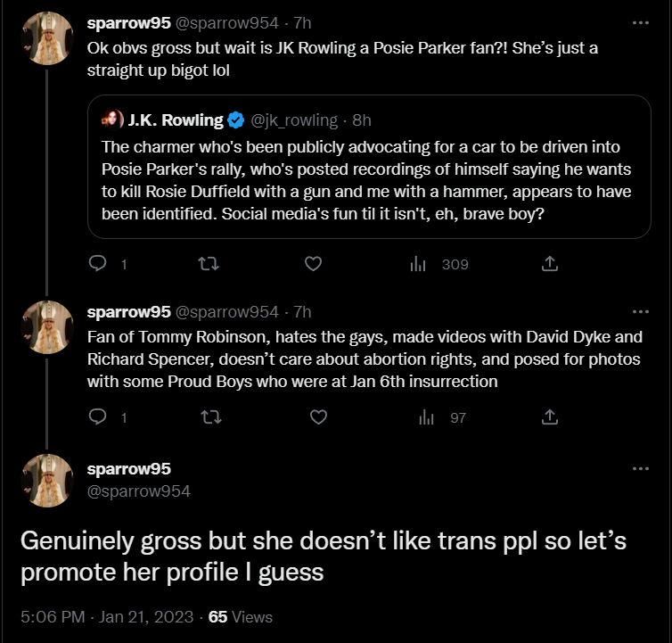Click J.K. Rowling's small avatar

(112, 120)
